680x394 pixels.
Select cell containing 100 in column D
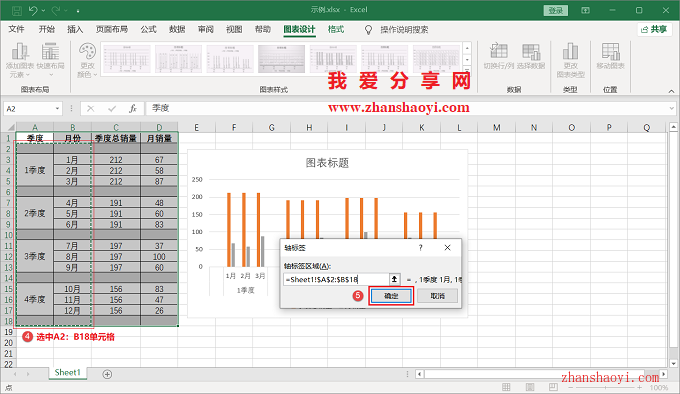click(159, 257)
